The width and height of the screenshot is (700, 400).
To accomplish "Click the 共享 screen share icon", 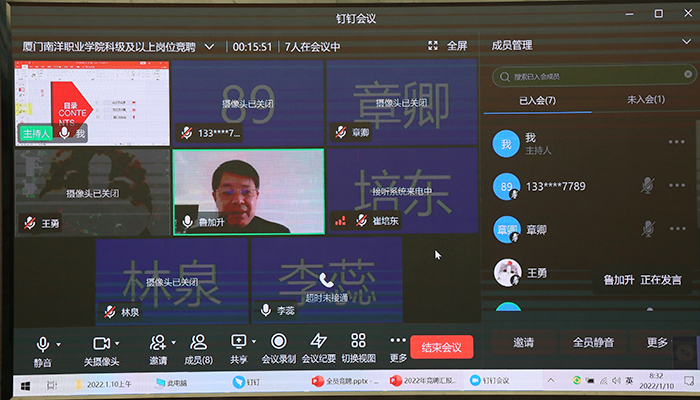I will (238, 342).
